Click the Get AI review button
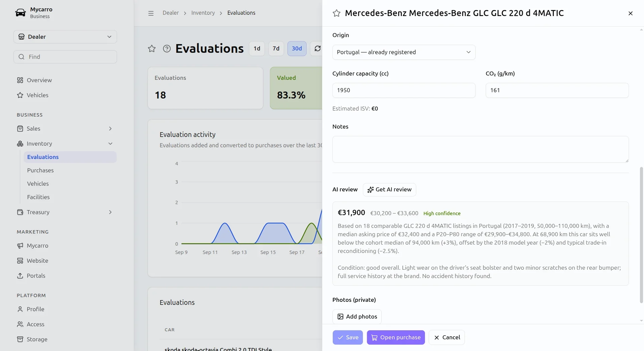The height and width of the screenshot is (351, 644). [389, 190]
